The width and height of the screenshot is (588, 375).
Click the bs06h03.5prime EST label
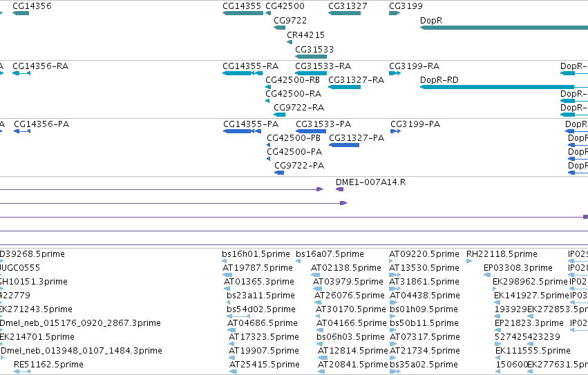pos(350,338)
